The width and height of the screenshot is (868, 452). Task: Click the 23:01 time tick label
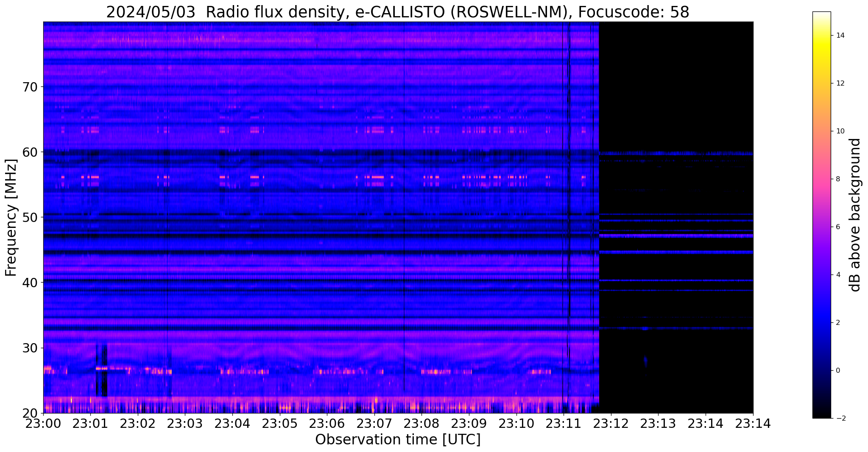pos(90,423)
